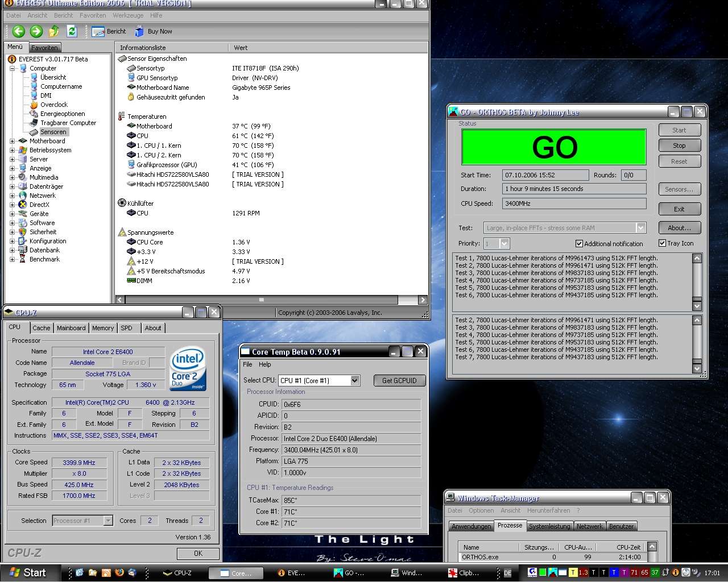Click the Tragbarer Computer tree icon
Screen dimensions: 728x582
(x=34, y=123)
